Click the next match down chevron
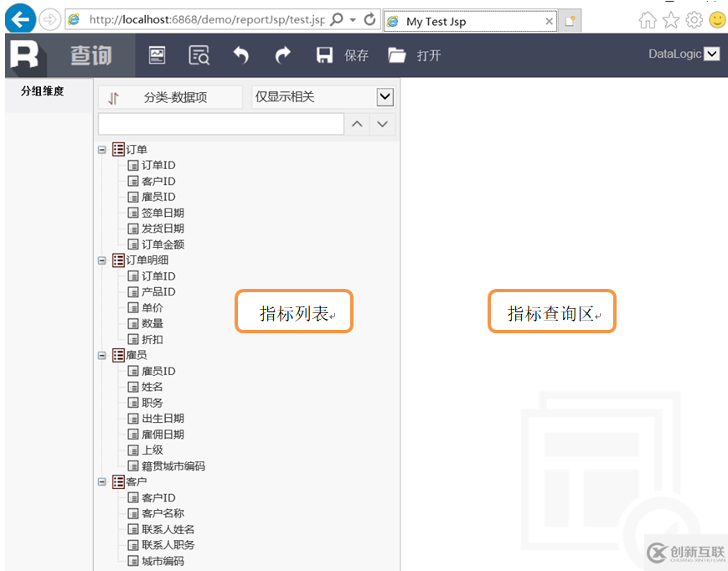The width and height of the screenshot is (728, 571). 383,124
